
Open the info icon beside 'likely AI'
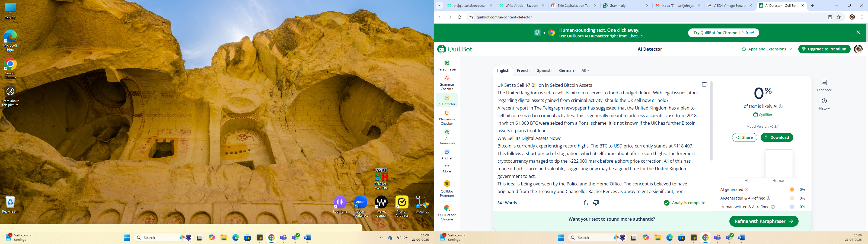[781, 107]
